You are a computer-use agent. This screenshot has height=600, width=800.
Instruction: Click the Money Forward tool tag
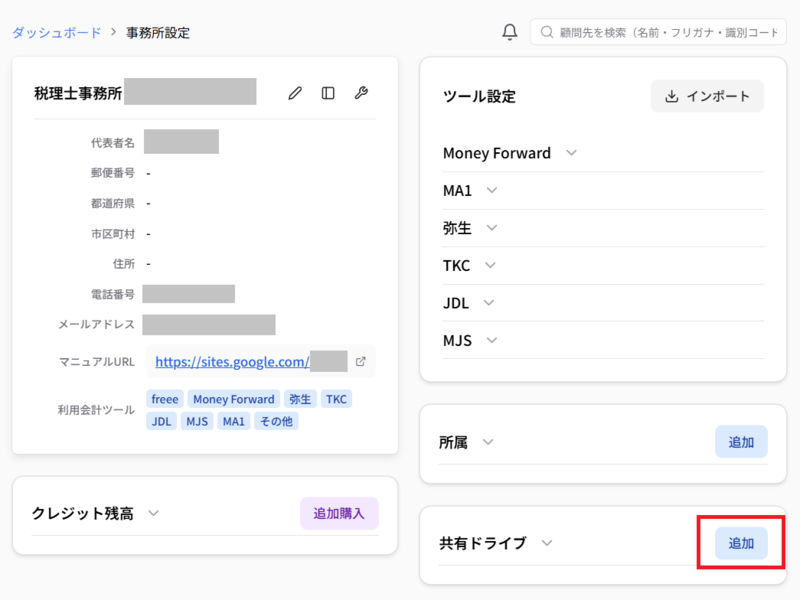(234, 399)
